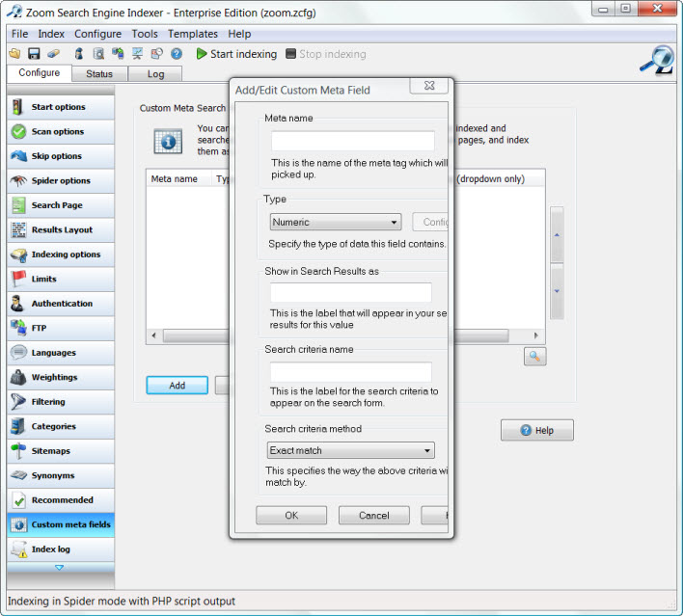The width and height of the screenshot is (683, 616).
Task: Open the File menu
Action: [19, 34]
